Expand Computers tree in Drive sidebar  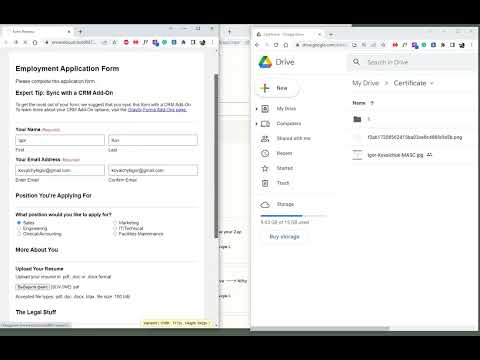(257, 124)
